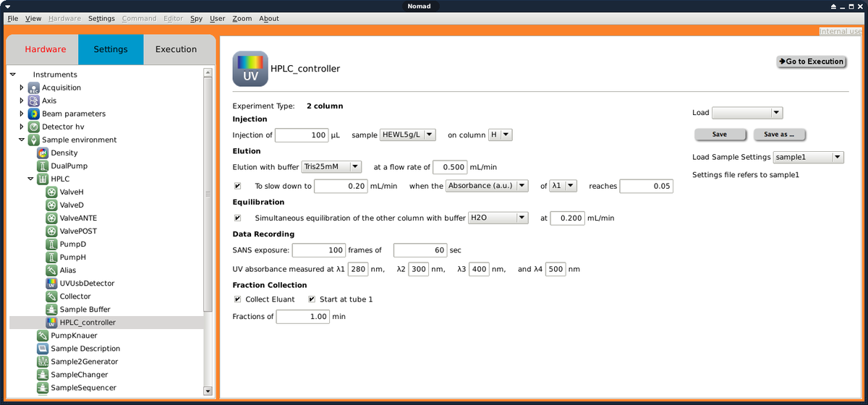Open the elution buffer Tris25mM dropdown
The height and width of the screenshot is (405, 868).
(332, 167)
